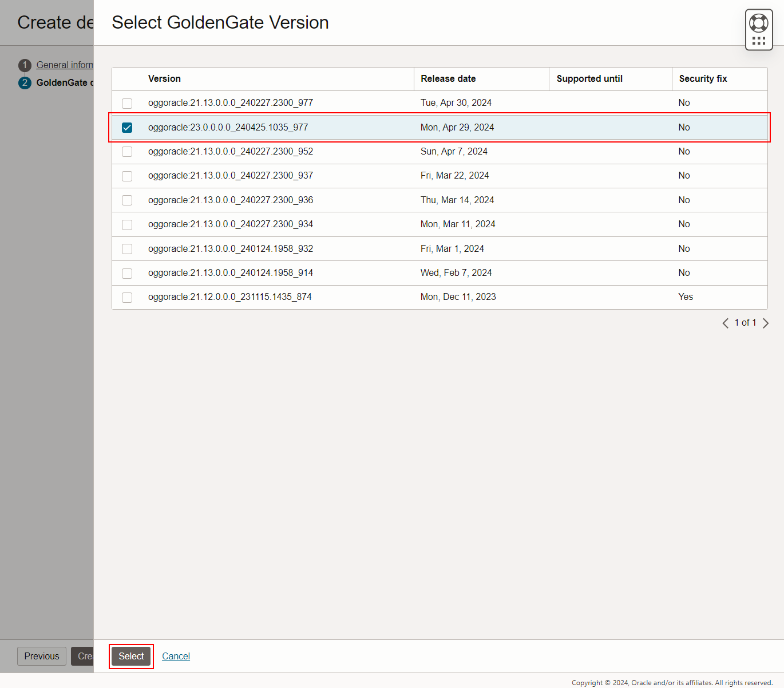Click the Previous button
This screenshot has height=688, width=784.
pos(42,656)
